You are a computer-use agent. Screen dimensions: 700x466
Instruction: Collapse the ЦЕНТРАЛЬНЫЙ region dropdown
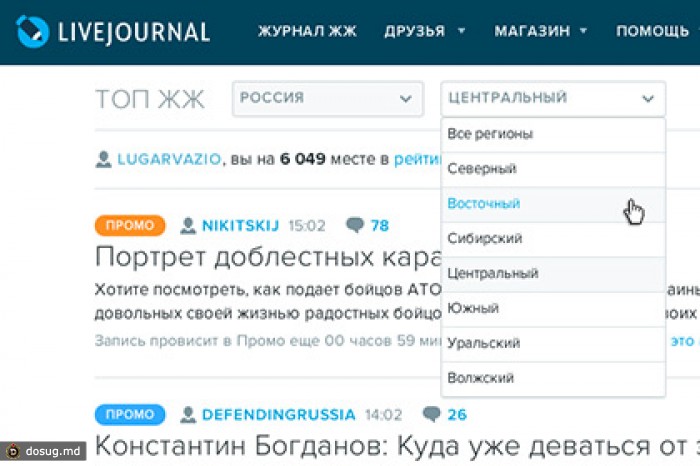click(x=553, y=98)
